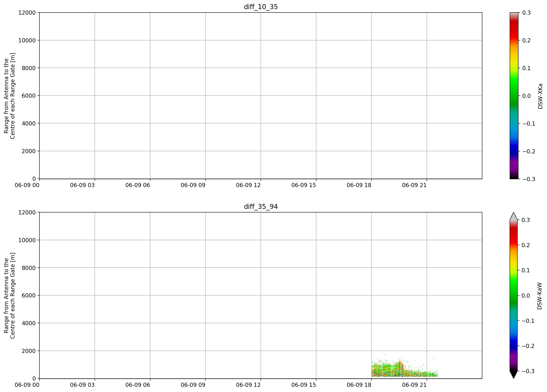The width and height of the screenshot is (547, 392).
Task: Click the 2000 y-tick label in diff_35_94
Action: 29,351
